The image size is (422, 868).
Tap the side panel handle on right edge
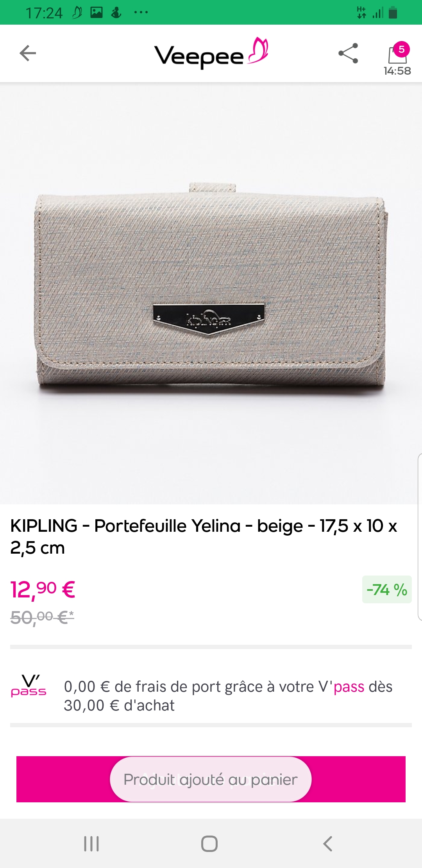pos(420,537)
